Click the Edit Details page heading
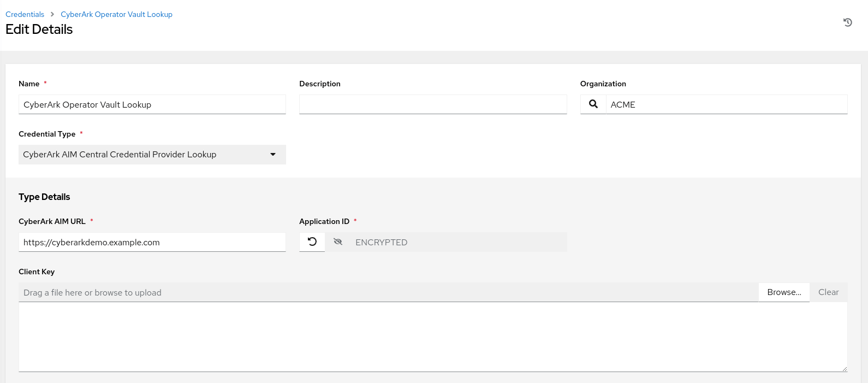The width and height of the screenshot is (868, 383). point(39,30)
